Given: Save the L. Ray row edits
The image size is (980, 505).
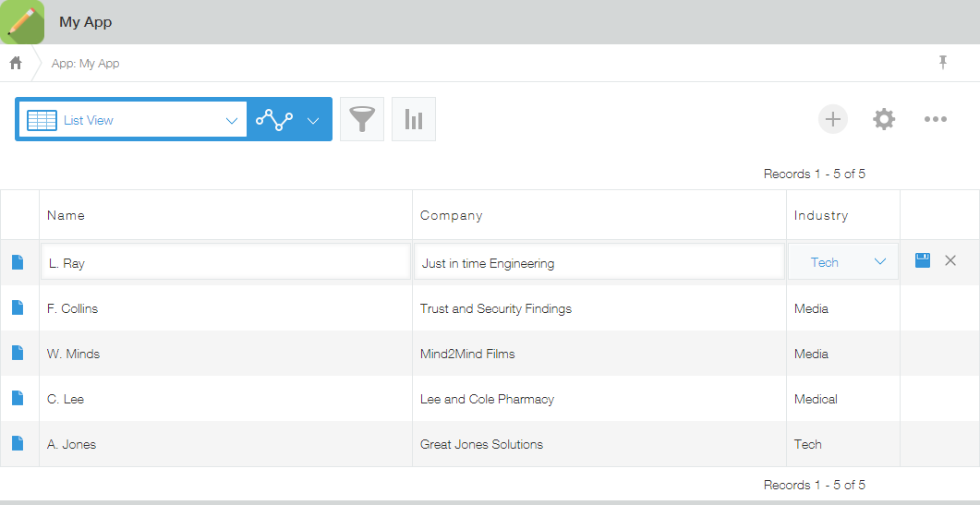Looking at the screenshot, I should tap(923, 260).
